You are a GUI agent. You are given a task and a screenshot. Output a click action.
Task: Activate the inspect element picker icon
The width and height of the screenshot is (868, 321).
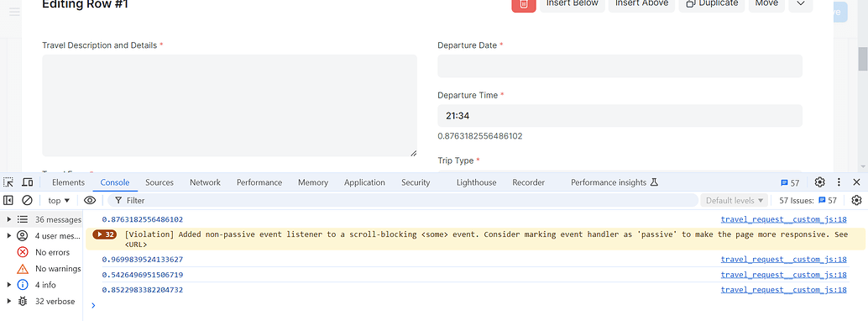[x=8, y=182]
